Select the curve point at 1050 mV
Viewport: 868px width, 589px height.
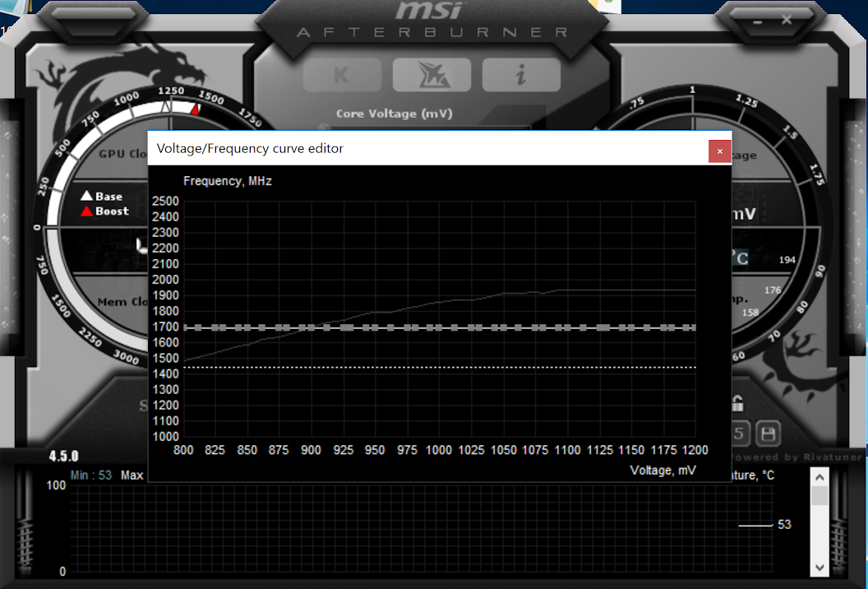pyautogui.click(x=503, y=328)
